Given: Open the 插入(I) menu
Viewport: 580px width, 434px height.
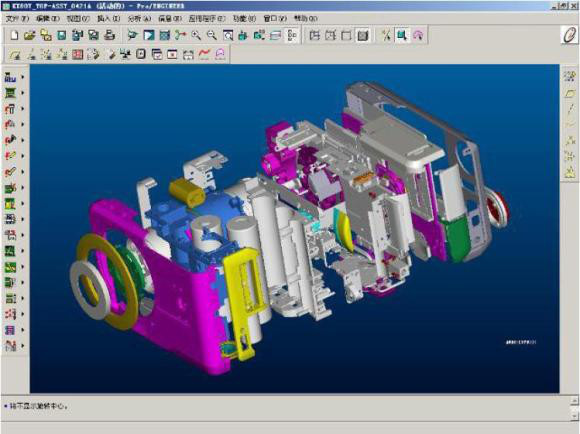Looking at the screenshot, I should pos(109,18).
